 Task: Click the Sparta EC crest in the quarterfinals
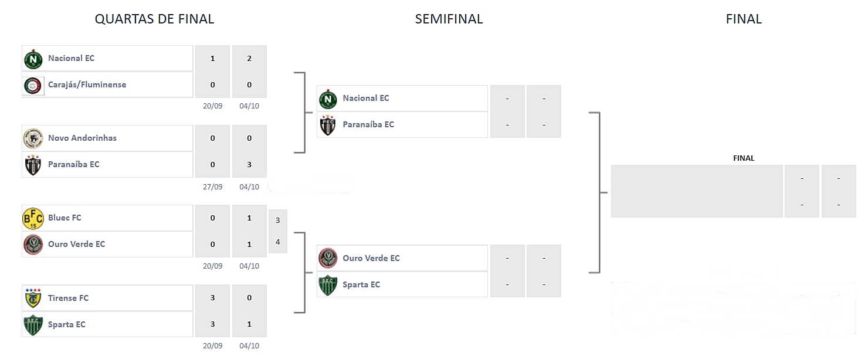pyautogui.click(x=33, y=325)
